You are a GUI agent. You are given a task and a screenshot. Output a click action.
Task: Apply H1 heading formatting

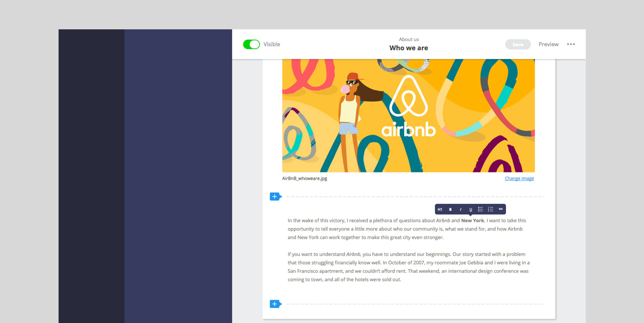click(440, 209)
